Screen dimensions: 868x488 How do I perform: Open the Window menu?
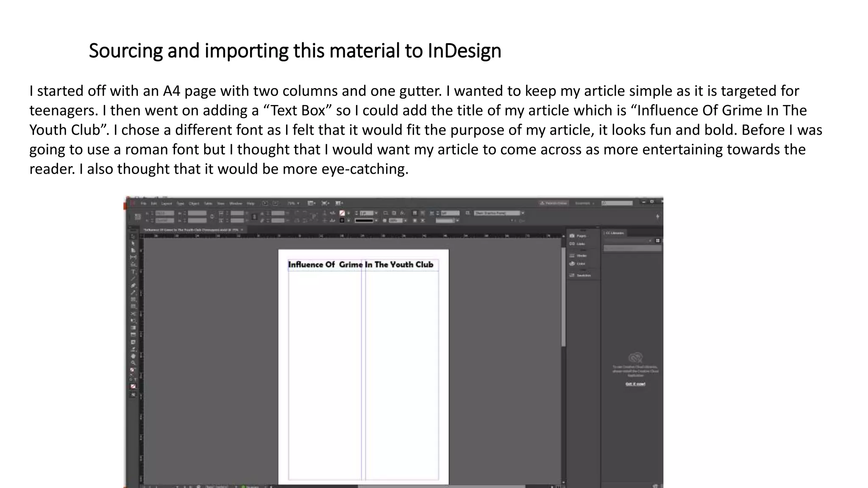[x=236, y=203]
